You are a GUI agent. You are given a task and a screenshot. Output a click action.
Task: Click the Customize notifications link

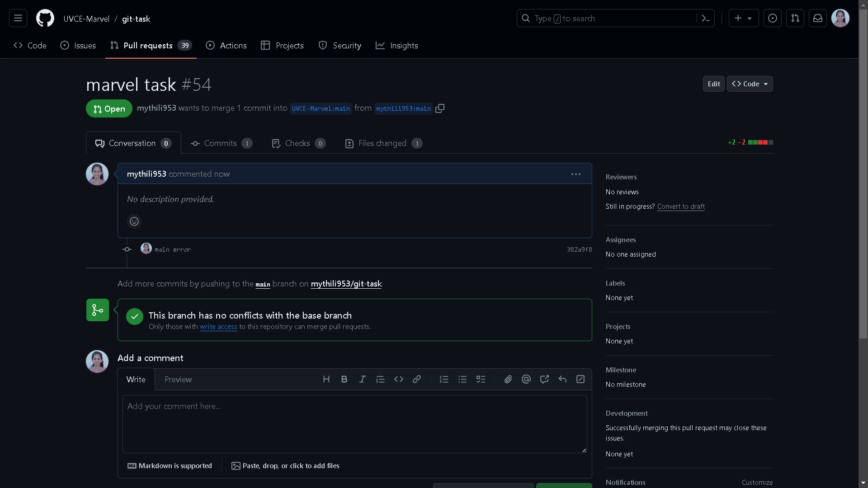pyautogui.click(x=757, y=483)
